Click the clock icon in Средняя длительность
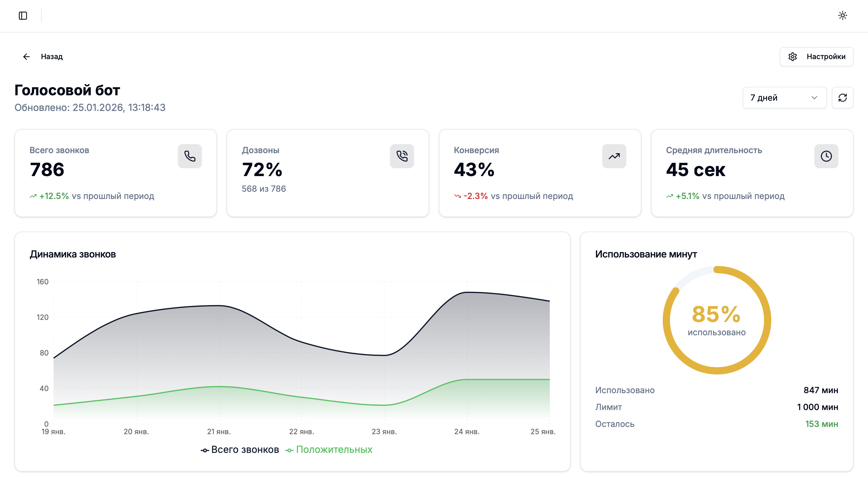 click(x=826, y=156)
